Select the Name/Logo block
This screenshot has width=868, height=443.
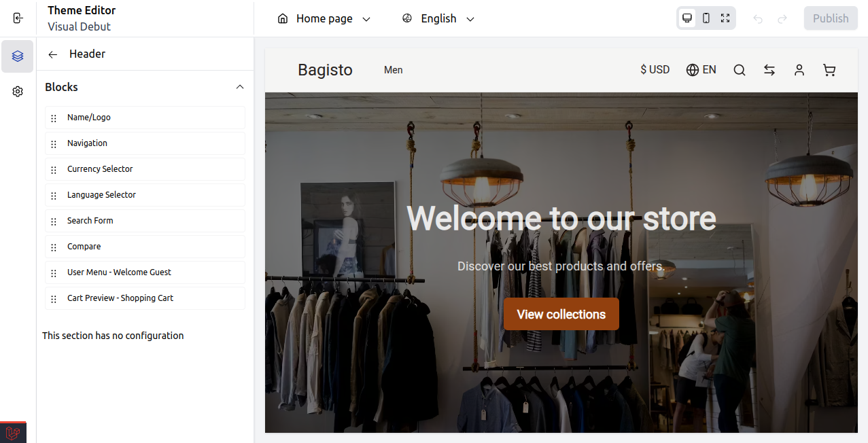(145, 118)
